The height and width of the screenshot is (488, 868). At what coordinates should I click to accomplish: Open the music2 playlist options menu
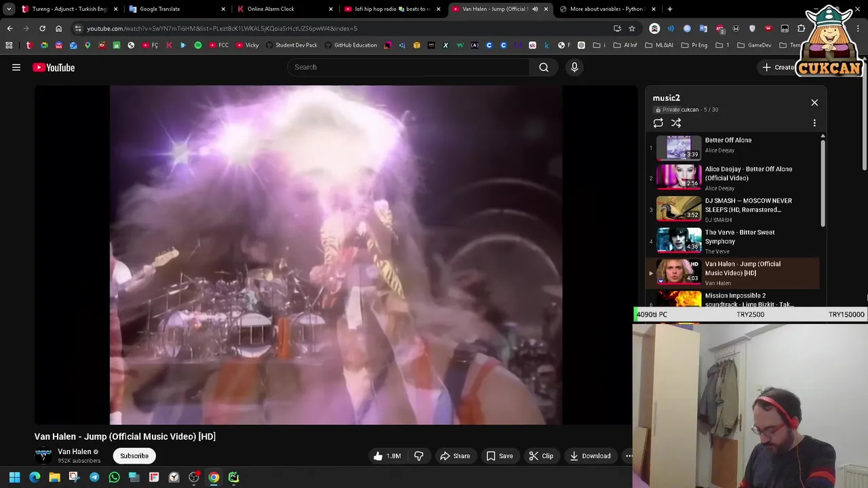[x=814, y=123]
